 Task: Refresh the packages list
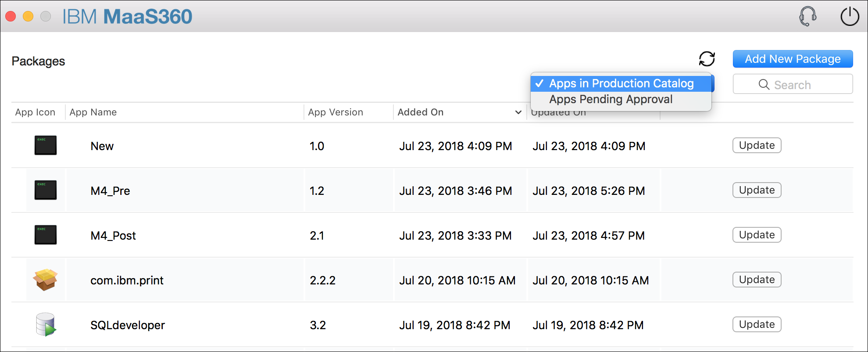coord(707,59)
